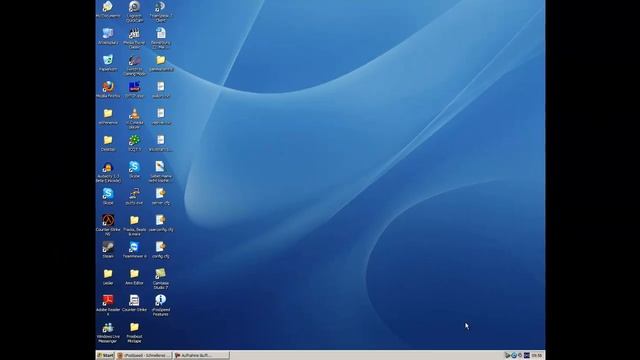This screenshot has width=640, height=360.
Task: Switch to the cFosSpeed taskbar window
Action: pos(144,356)
